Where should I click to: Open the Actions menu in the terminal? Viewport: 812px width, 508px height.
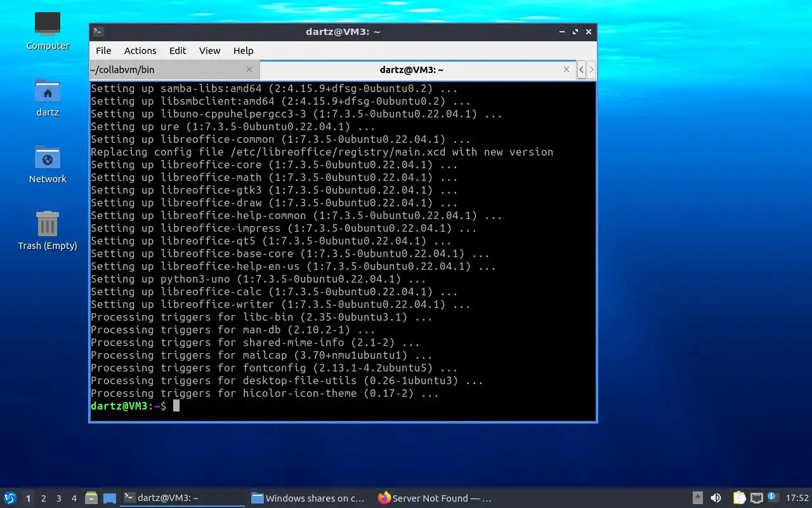tap(140, 51)
